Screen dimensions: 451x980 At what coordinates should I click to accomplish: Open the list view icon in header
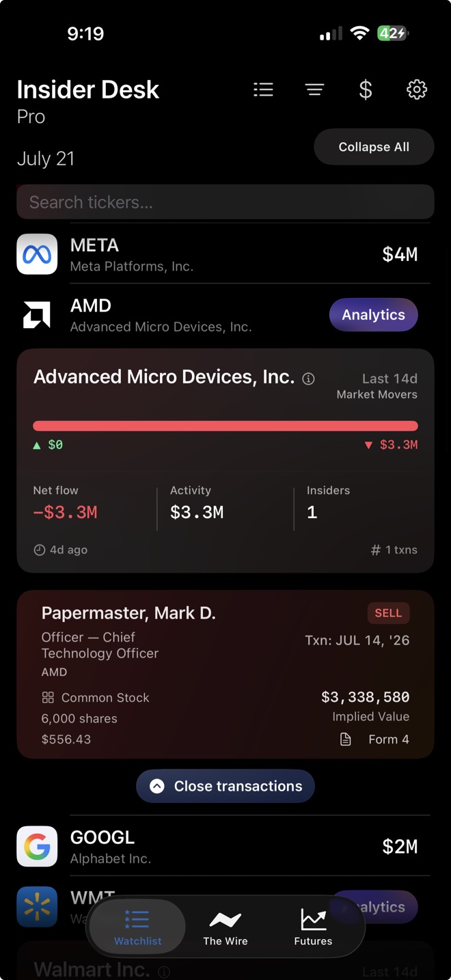[263, 90]
